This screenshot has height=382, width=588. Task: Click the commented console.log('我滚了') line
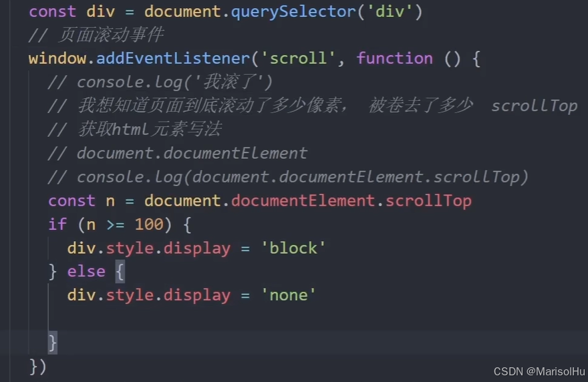[160, 82]
